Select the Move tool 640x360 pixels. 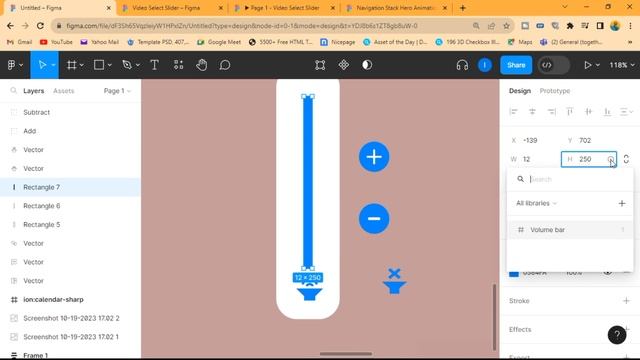point(42,65)
